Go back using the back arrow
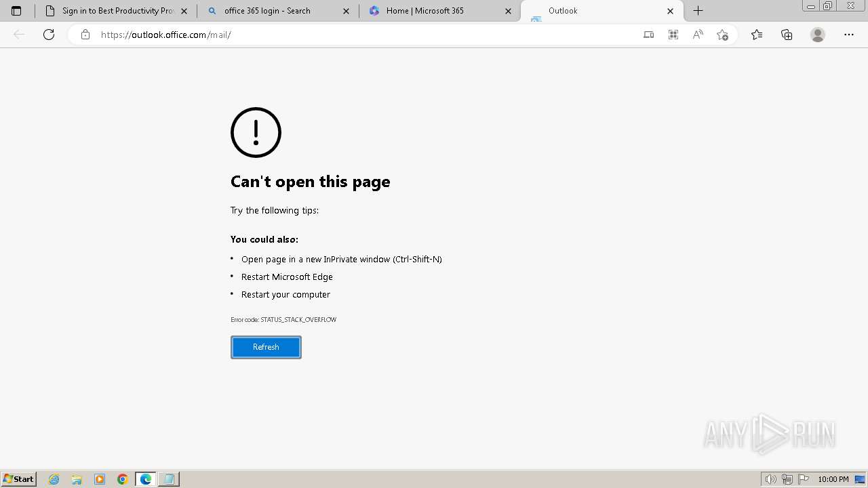 click(x=19, y=35)
